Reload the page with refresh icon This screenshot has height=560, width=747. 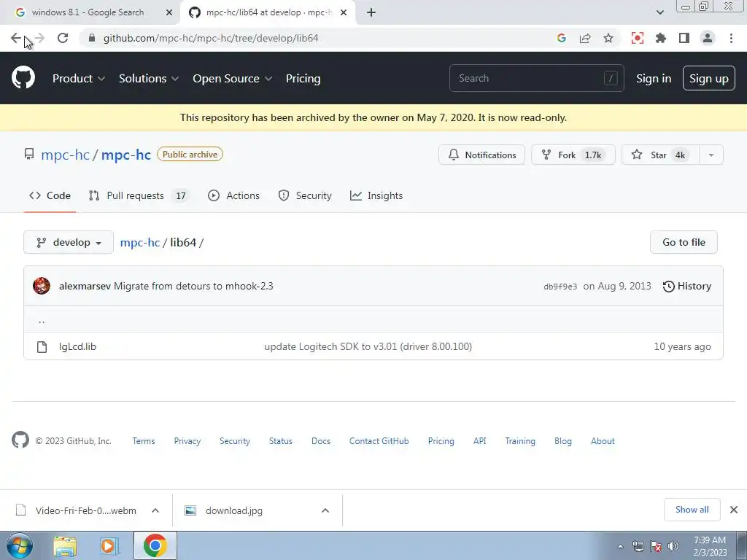(63, 38)
